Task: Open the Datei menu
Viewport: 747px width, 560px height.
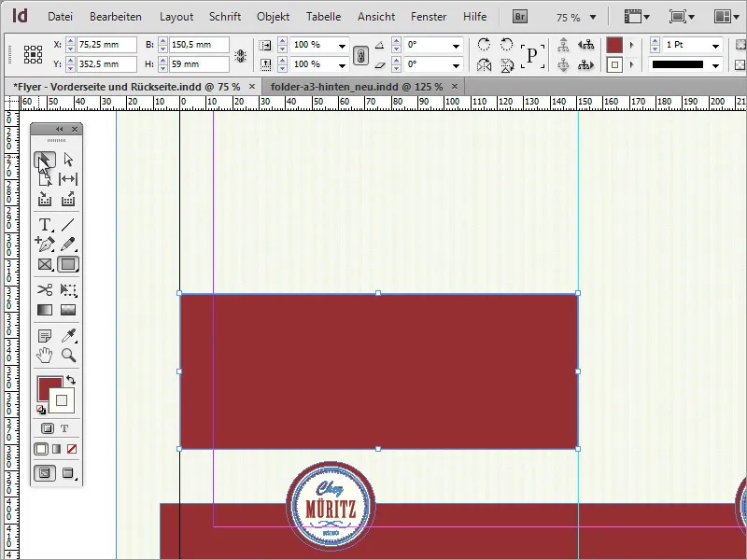Action: 60,17
